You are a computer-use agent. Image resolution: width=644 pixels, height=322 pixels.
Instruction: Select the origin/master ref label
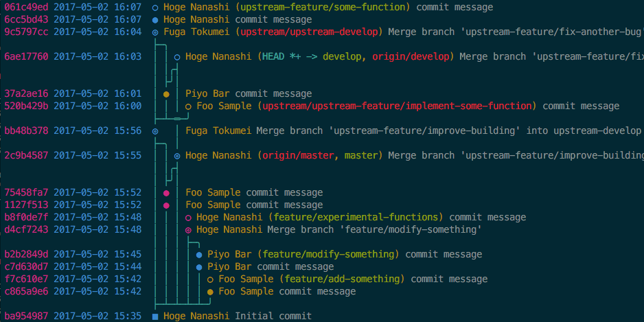(x=299, y=156)
